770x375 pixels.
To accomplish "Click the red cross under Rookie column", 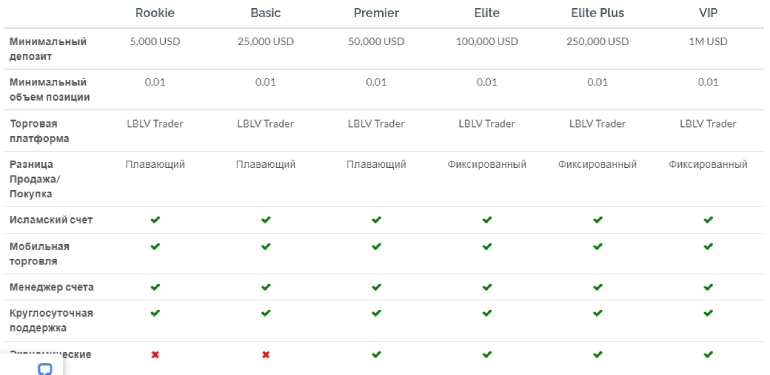I will [155, 354].
